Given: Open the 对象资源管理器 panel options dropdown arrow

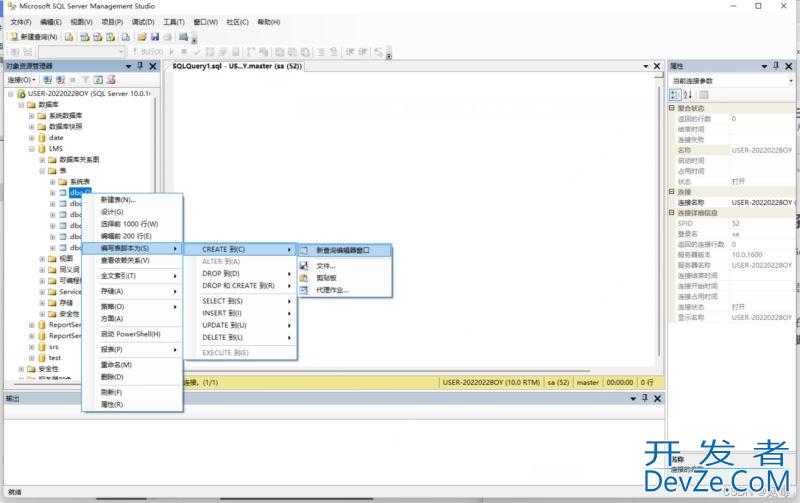Looking at the screenshot, I should click(129, 66).
